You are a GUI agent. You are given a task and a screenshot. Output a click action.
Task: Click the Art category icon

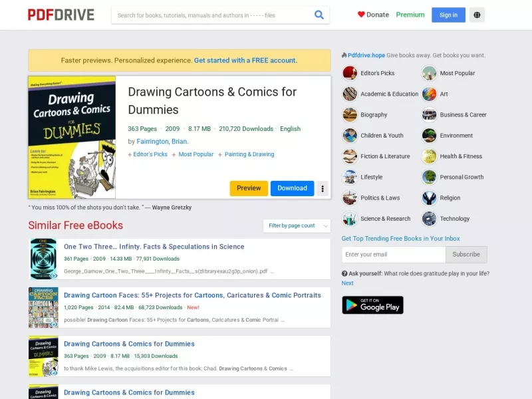point(429,94)
